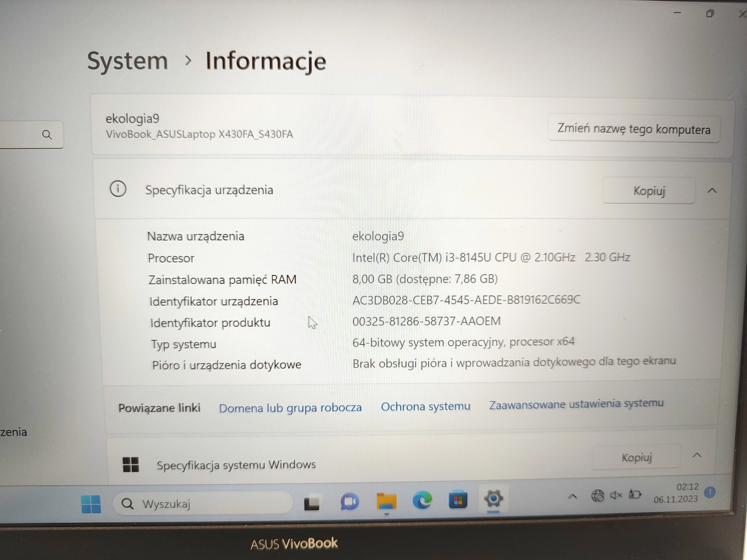Image resolution: width=747 pixels, height=560 pixels.
Task: Click the info icon beside Specyfikacja urządzenia
Action: (118, 189)
